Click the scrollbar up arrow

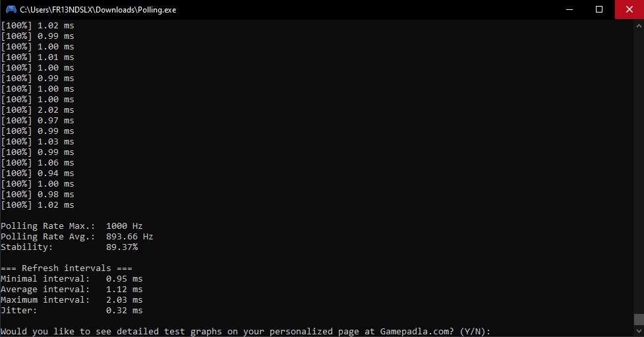(639, 26)
